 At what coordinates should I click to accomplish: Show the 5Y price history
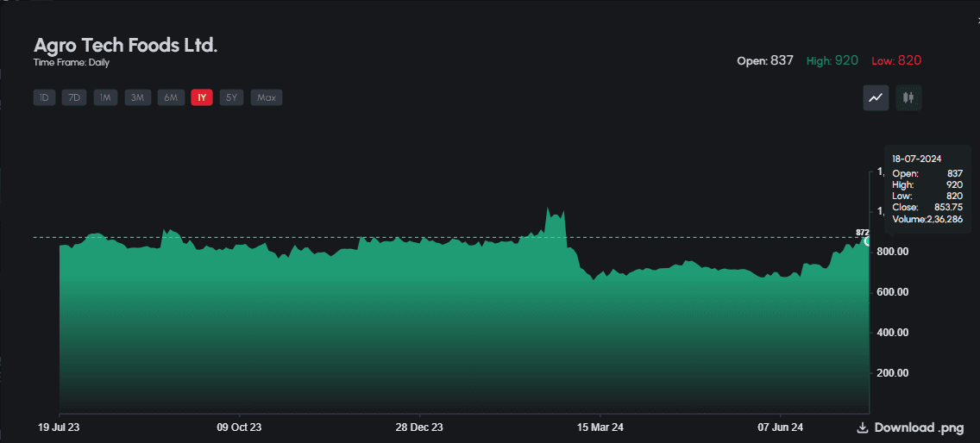click(231, 97)
